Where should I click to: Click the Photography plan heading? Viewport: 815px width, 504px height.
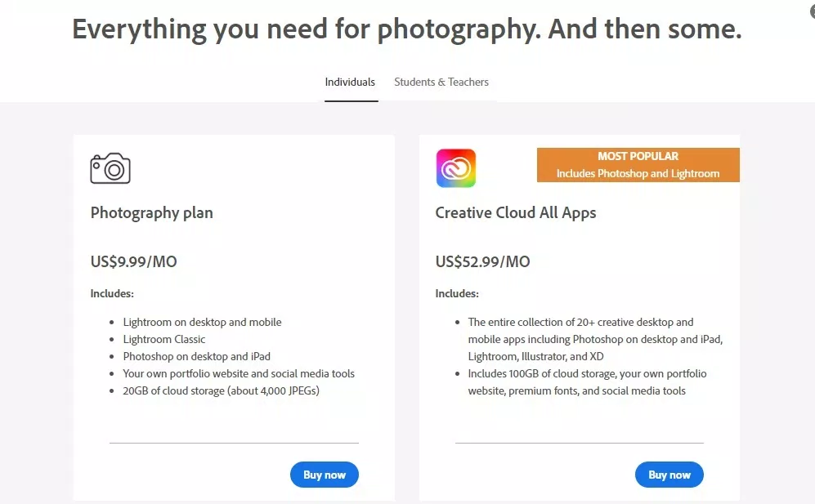click(151, 212)
